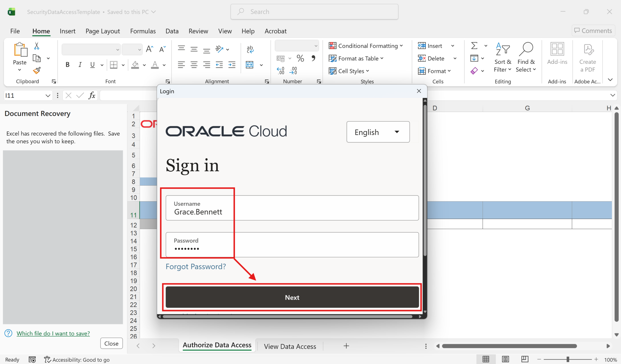621x364 pixels.
Task: Select the Format Painter brush icon
Action: [37, 71]
